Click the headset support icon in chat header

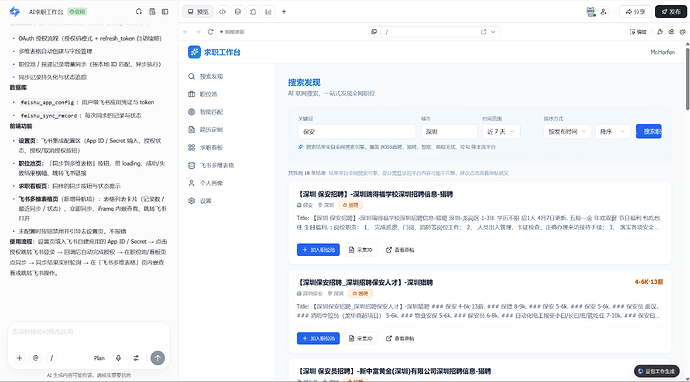click(139, 11)
